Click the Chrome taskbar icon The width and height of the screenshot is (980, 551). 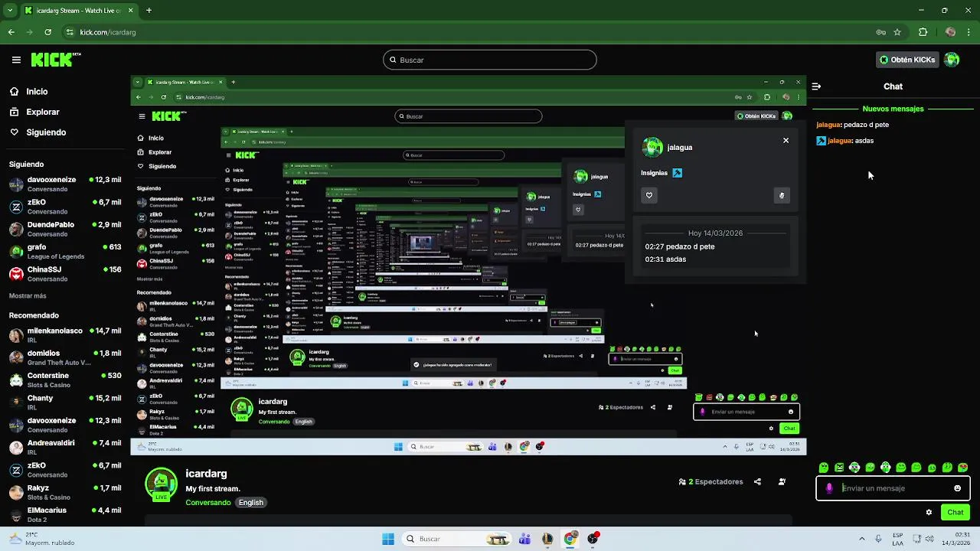point(570,539)
